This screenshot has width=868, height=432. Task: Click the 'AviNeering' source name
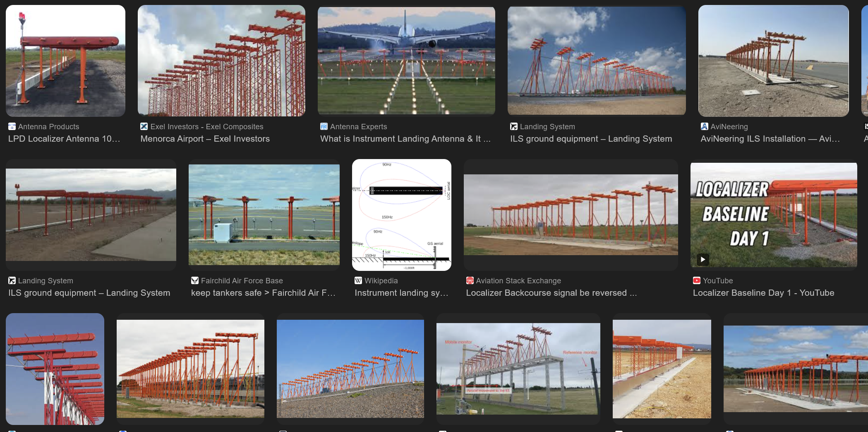[x=729, y=126]
